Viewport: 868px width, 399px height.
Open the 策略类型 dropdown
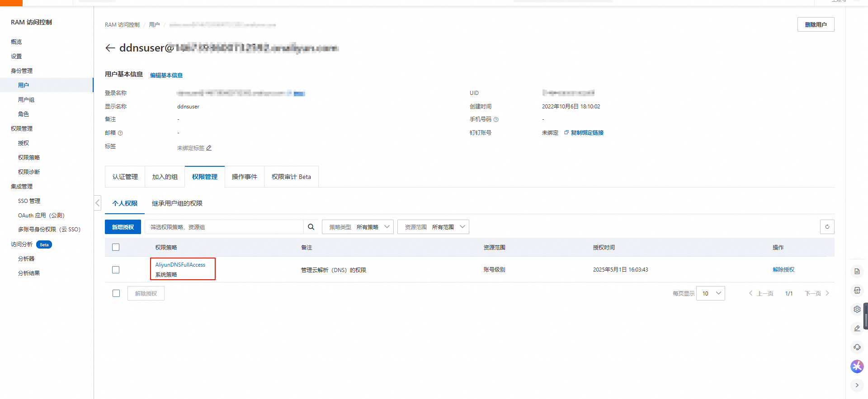point(358,227)
